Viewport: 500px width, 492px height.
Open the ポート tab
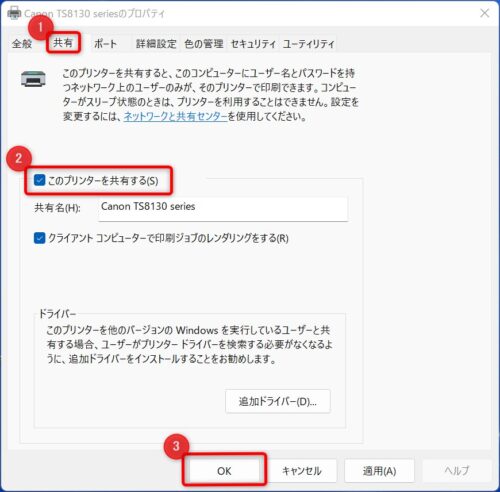point(105,44)
